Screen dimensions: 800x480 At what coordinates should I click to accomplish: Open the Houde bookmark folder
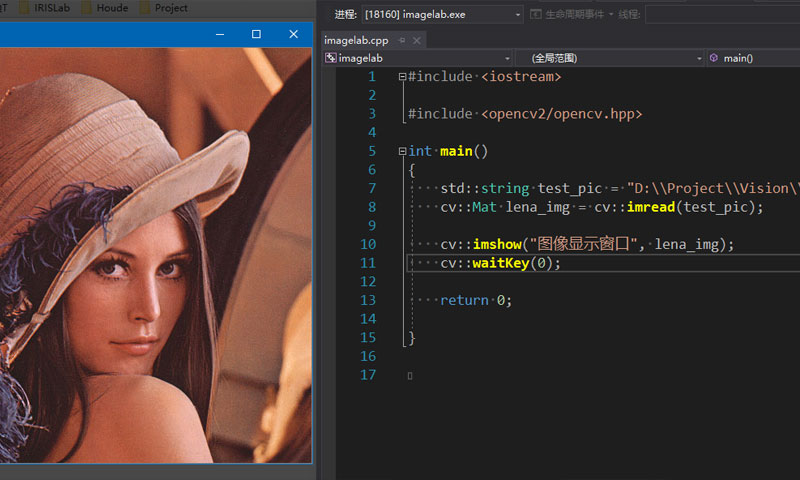[x=105, y=8]
